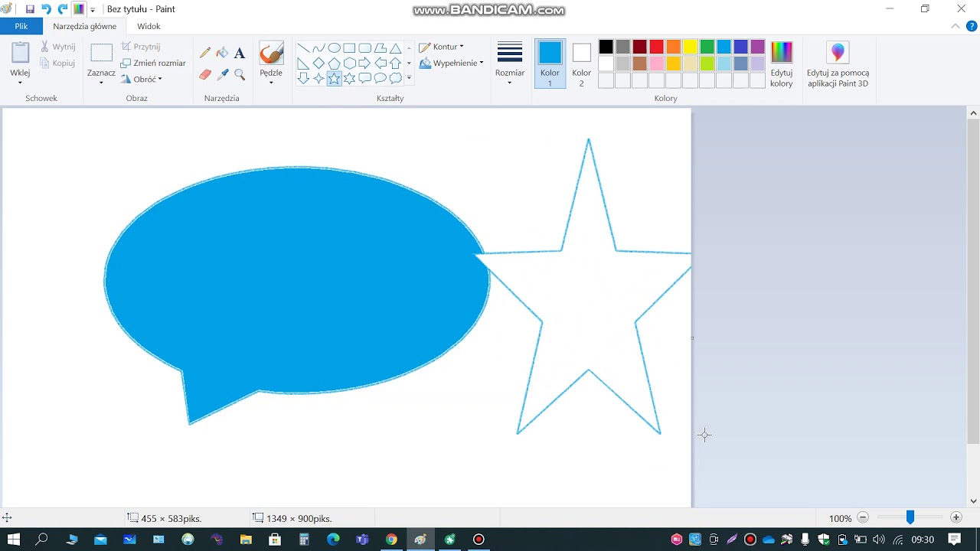This screenshot has width=980, height=551.
Task: Undo the last action
Action: (x=46, y=9)
